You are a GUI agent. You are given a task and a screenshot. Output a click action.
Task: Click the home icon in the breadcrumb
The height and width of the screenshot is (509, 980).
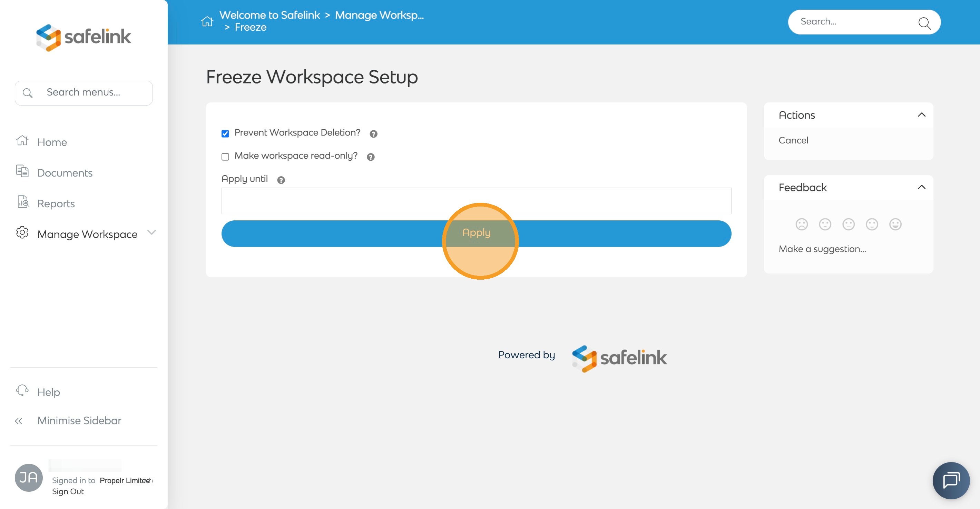tap(207, 21)
